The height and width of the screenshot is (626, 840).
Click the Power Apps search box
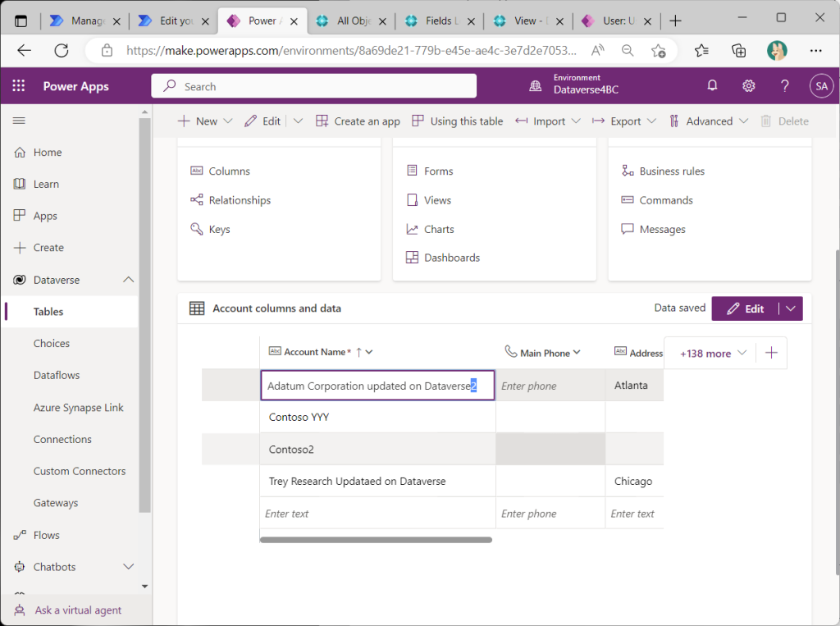pos(313,86)
